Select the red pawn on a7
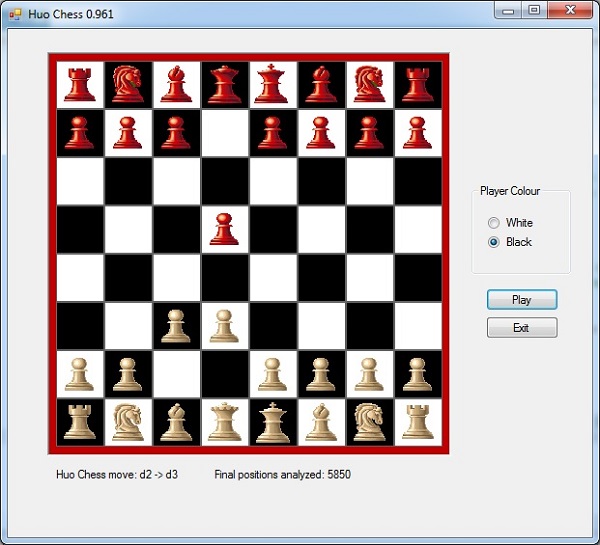600x545 pixels. coord(80,133)
